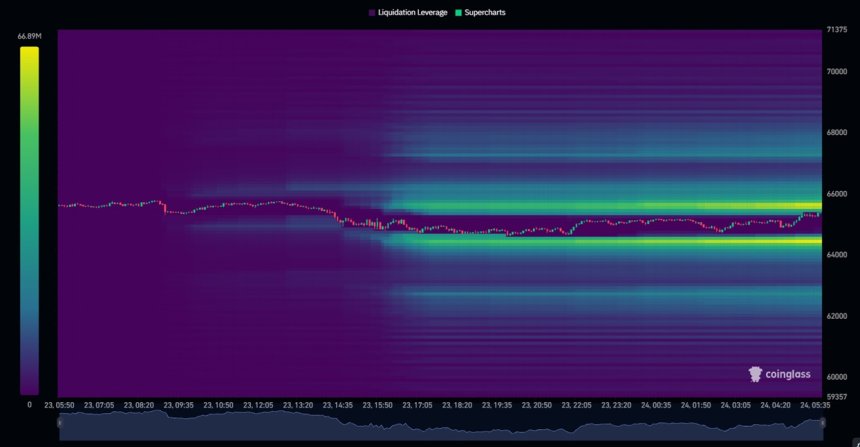Click the 59357 price axis label
Screen dimensions: 860x447
point(836,397)
